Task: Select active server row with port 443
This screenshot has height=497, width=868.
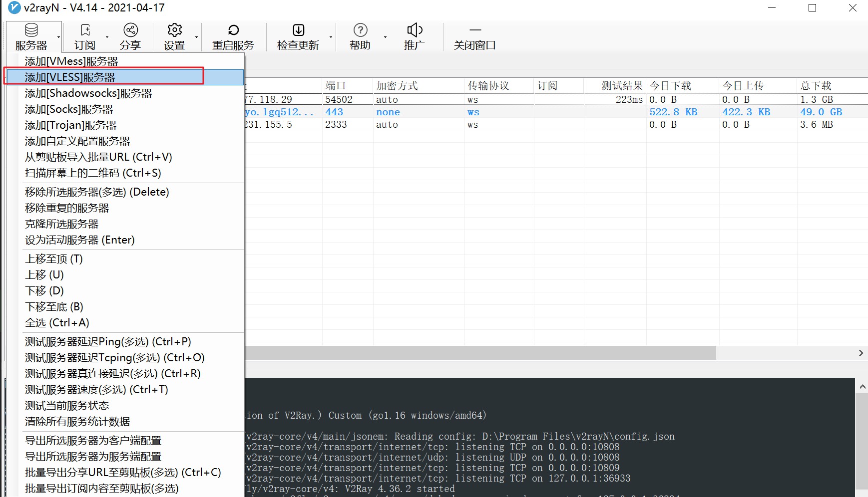Action: 556,112
